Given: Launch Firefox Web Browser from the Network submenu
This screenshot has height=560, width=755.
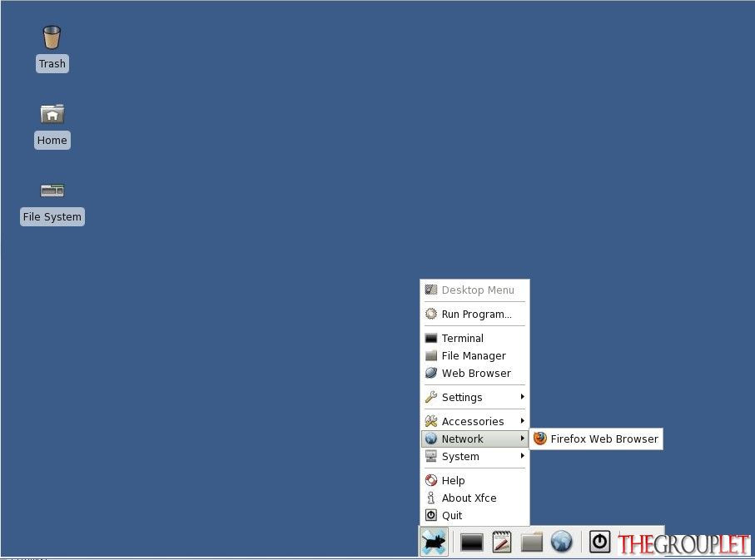Looking at the screenshot, I should point(596,439).
